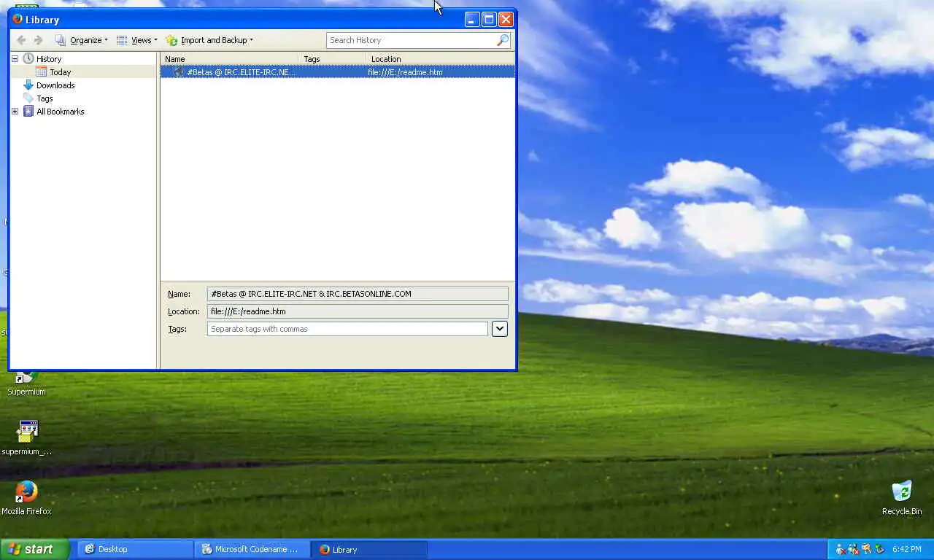
Task: Click the Location field in details pane
Action: coord(358,311)
